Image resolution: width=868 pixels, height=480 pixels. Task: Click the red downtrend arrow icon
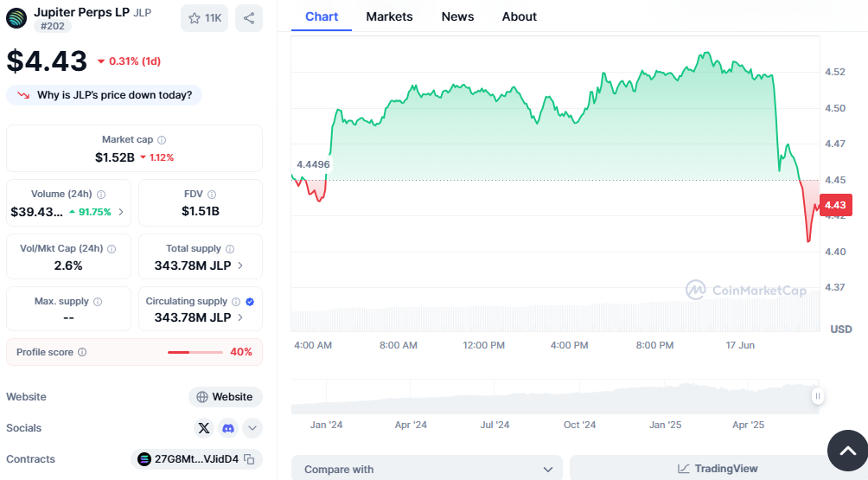(x=23, y=95)
